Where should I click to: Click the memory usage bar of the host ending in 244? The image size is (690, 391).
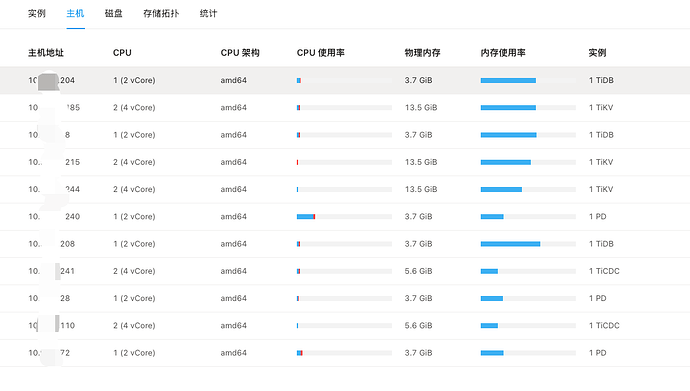click(528, 190)
